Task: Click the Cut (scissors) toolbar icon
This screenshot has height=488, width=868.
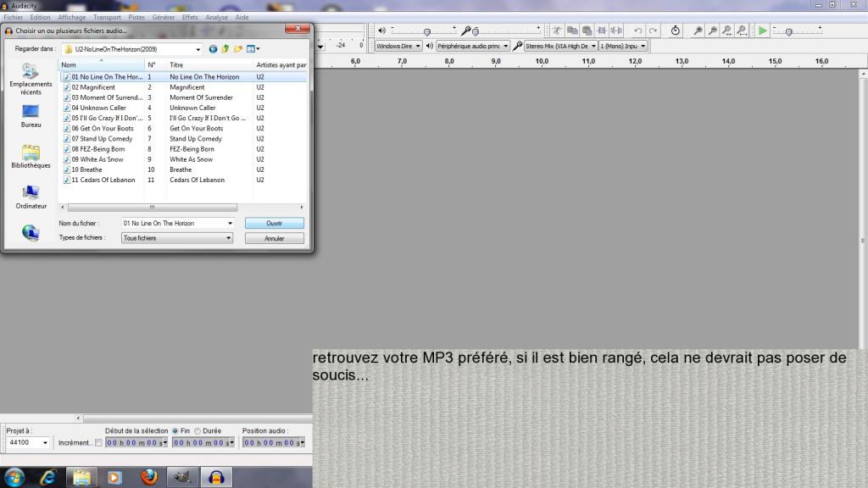Action: pyautogui.click(x=557, y=31)
